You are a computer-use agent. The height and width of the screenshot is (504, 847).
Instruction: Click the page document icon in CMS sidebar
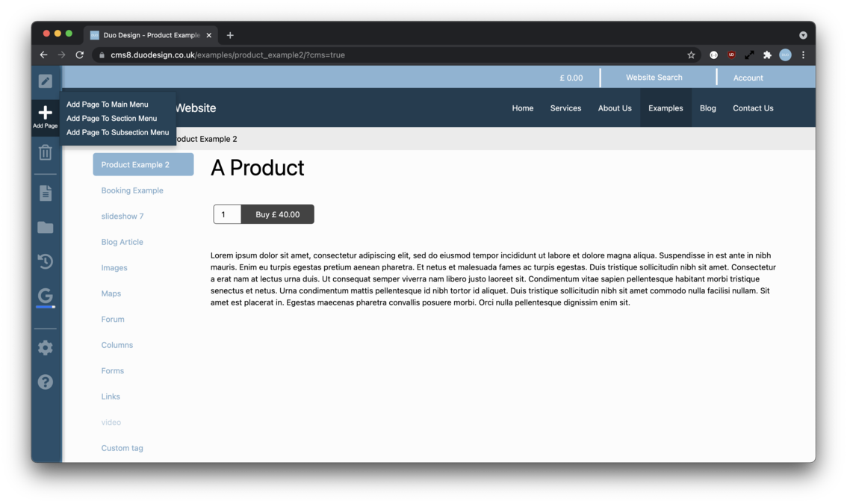point(45,193)
